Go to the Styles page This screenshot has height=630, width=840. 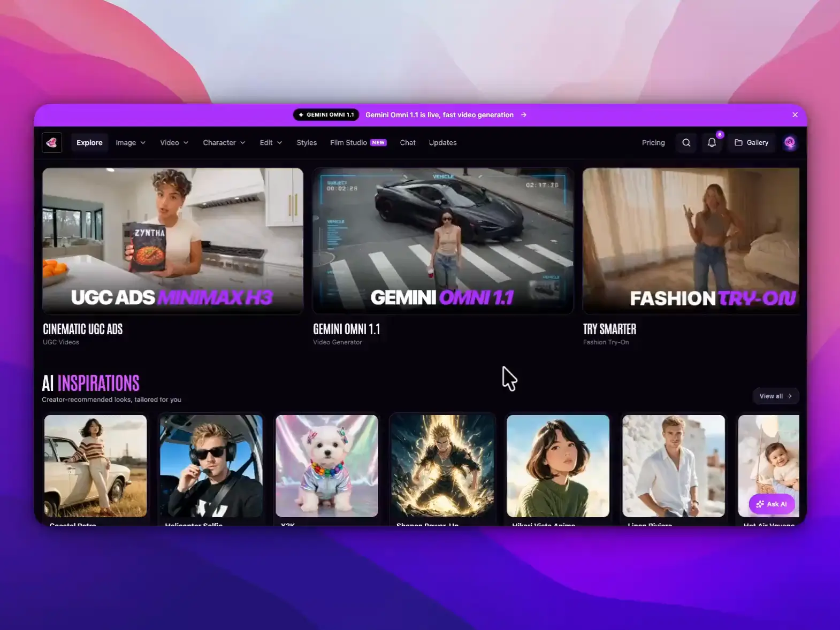(307, 143)
